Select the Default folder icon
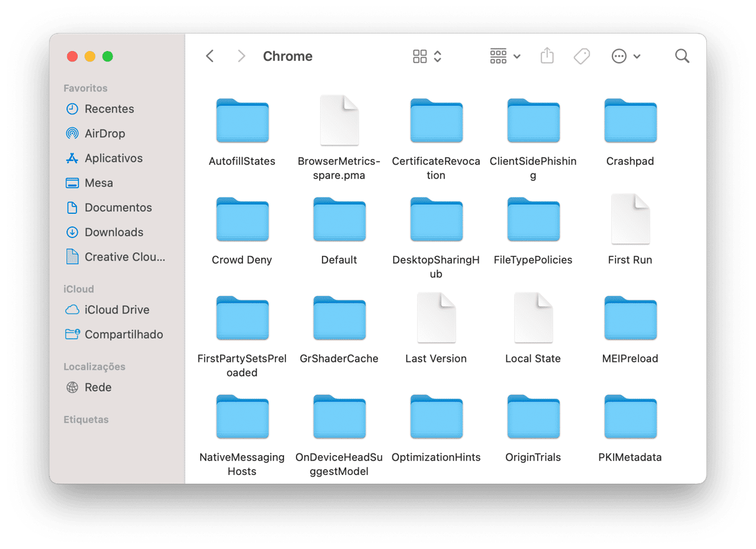756x549 pixels. point(339,219)
